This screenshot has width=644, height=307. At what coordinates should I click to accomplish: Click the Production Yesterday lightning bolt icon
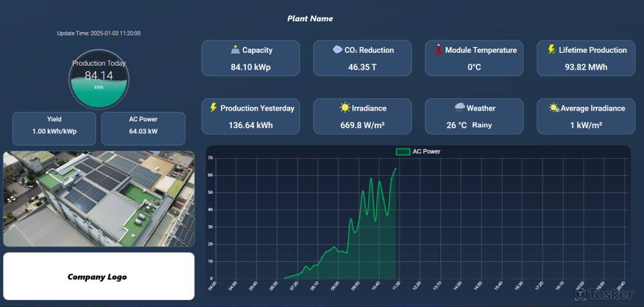(x=213, y=107)
